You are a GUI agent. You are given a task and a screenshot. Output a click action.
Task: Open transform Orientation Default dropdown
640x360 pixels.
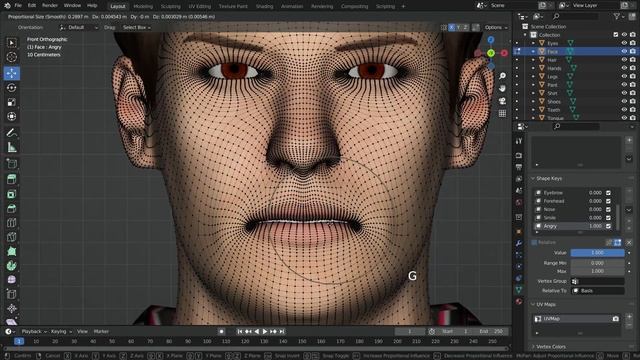pos(79,27)
